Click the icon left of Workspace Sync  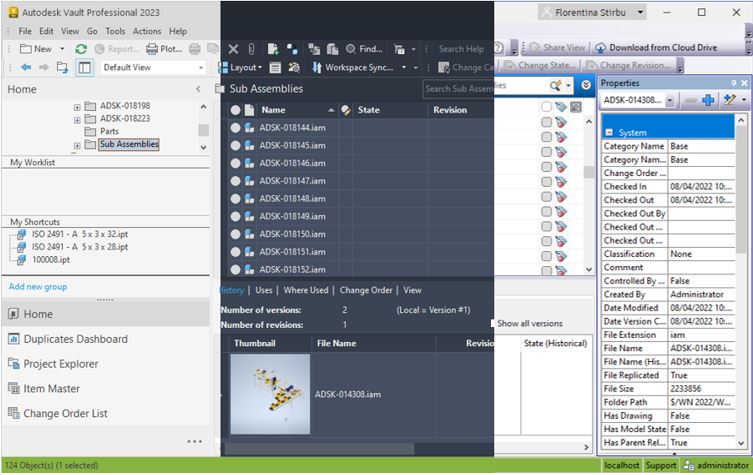pyautogui.click(x=316, y=68)
